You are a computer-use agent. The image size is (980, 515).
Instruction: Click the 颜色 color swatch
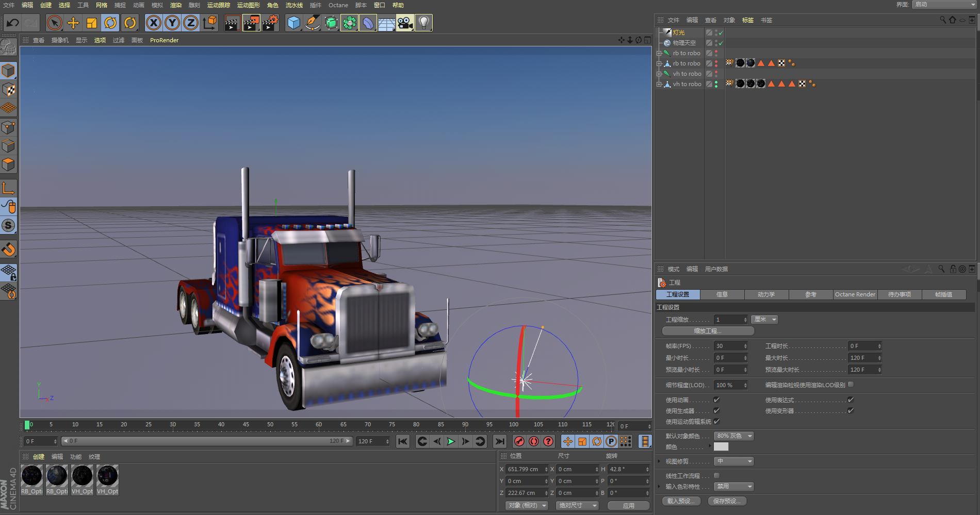721,447
